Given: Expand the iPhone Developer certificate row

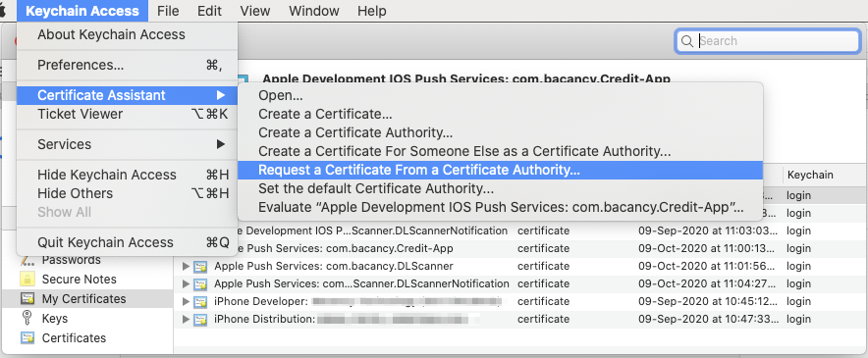Looking at the screenshot, I should click(186, 301).
